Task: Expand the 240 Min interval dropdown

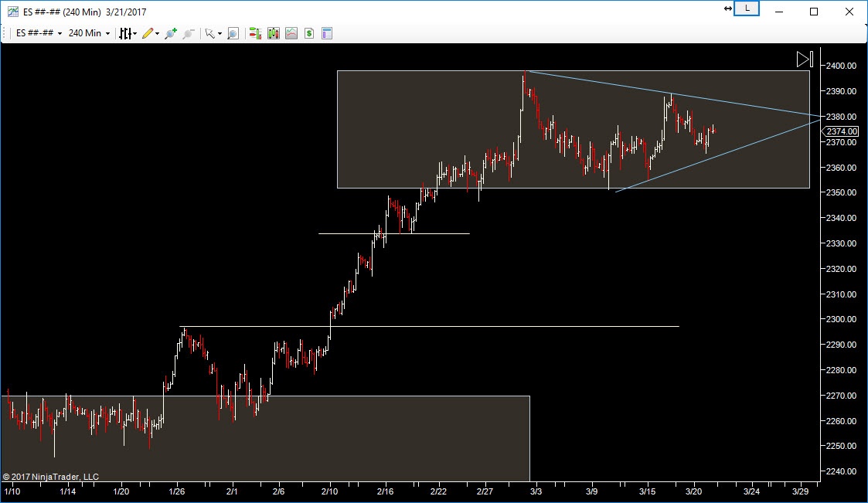Action: [89, 33]
